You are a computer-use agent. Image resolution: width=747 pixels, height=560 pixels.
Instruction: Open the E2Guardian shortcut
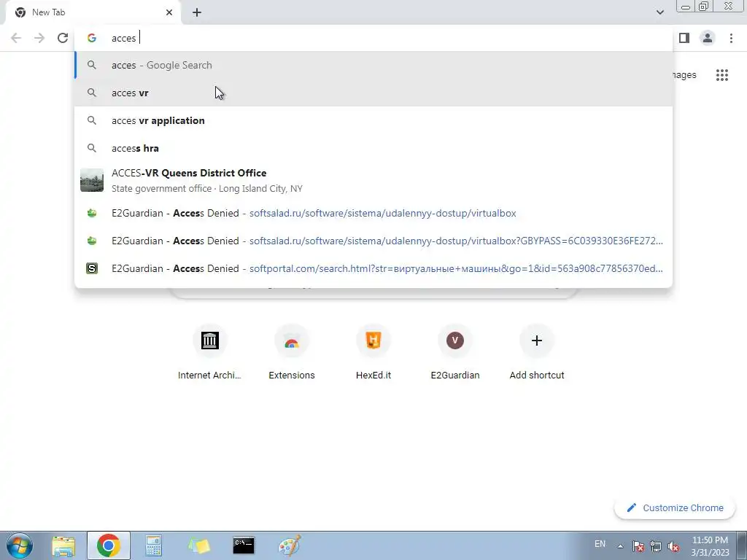tap(455, 352)
